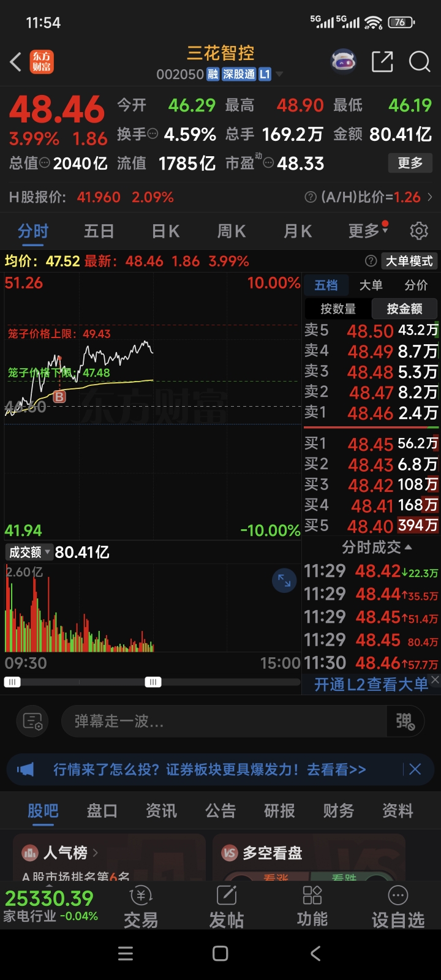Open the 资料 company info tab
Image resolution: width=441 pixels, height=980 pixels.
click(x=398, y=810)
